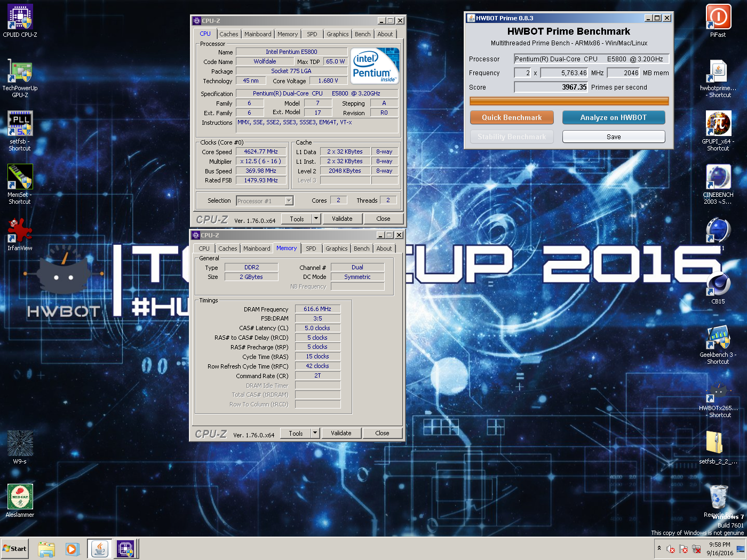Screen dimensions: 747x560
Task: Launch CB15 desktop icon
Action: click(x=718, y=289)
